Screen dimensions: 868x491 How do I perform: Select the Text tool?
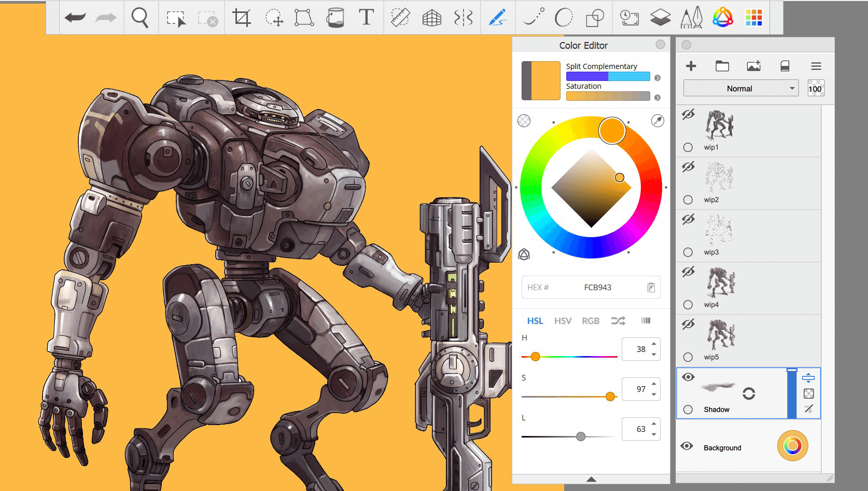pos(366,18)
